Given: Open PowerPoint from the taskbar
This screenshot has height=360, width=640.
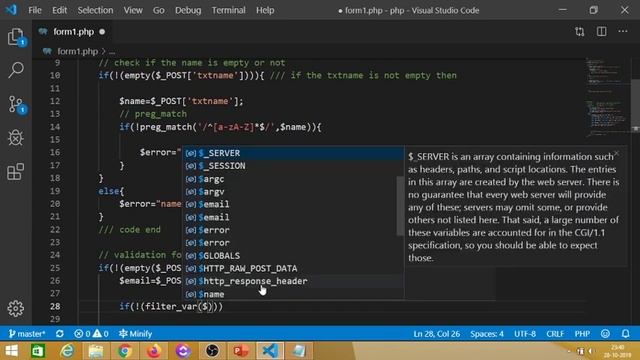Looking at the screenshot, I should click(x=241, y=351).
